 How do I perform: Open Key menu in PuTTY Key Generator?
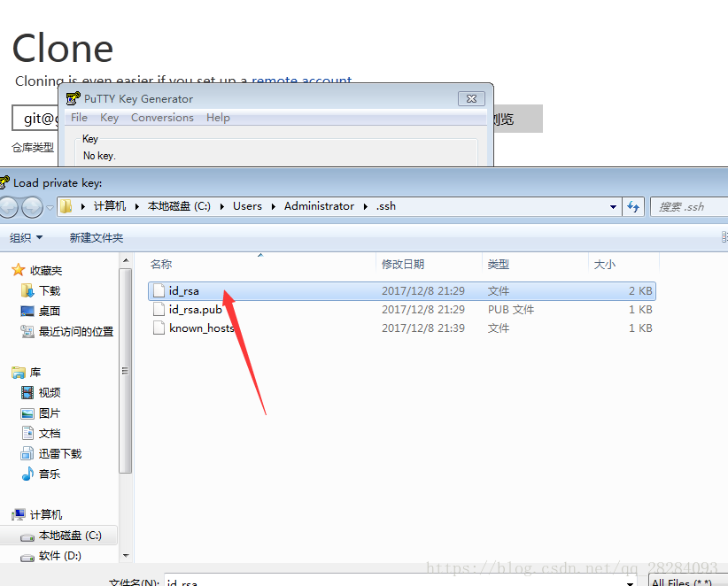pyautogui.click(x=109, y=118)
